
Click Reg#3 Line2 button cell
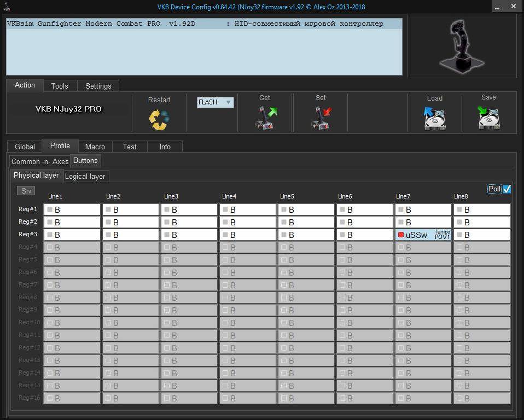(131, 235)
